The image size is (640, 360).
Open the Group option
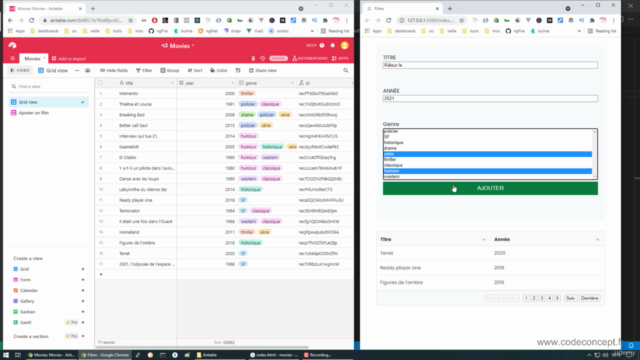[x=170, y=70]
